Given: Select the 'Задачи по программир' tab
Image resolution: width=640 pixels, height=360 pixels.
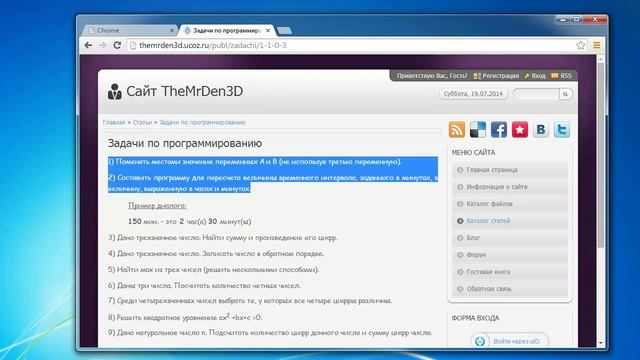Looking at the screenshot, I should tap(227, 30).
